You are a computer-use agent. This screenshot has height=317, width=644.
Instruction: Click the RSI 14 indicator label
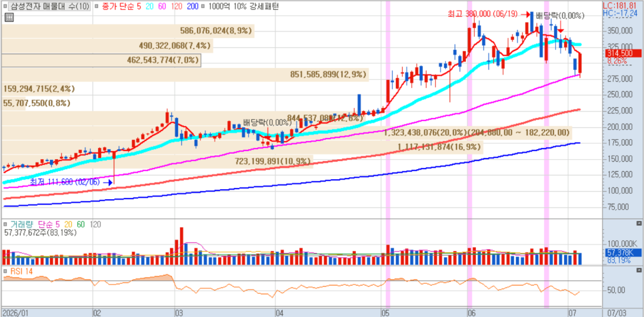(22, 271)
